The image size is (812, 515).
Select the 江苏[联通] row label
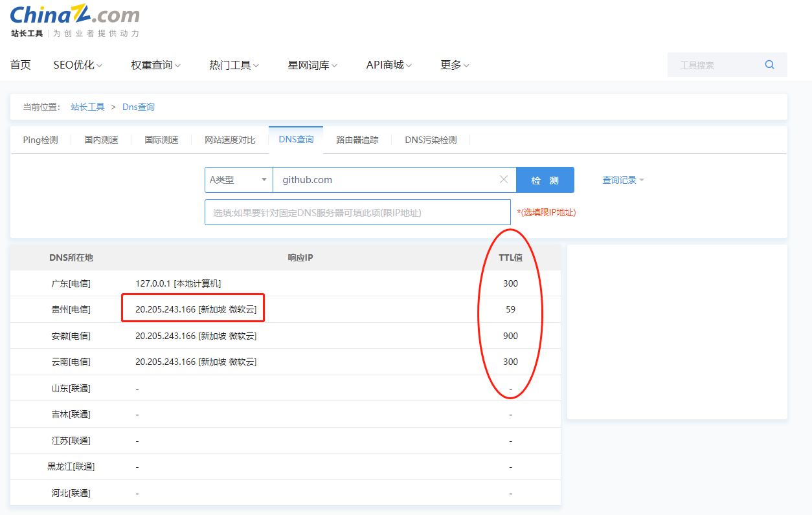point(71,441)
